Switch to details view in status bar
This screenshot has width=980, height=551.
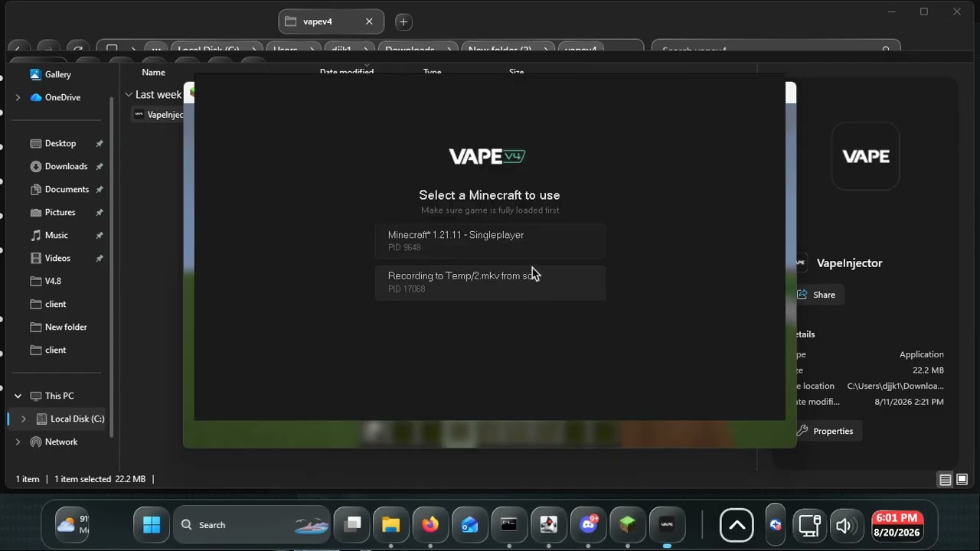point(946,480)
